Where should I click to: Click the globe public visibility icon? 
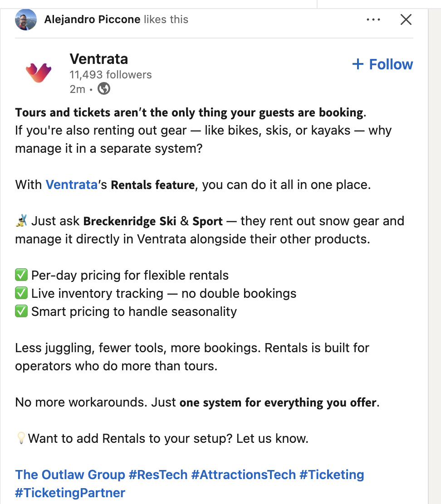click(104, 88)
